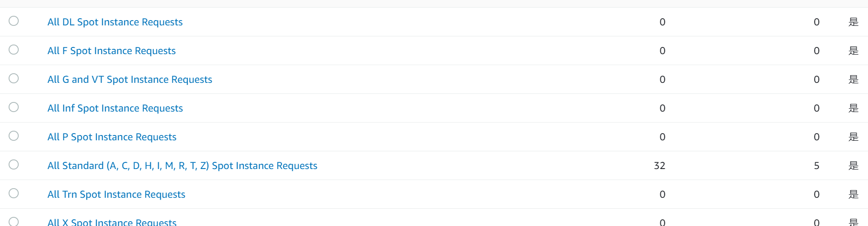Open All Standard (A, C, D, H, I, M, R, T, Z) Spot link
The width and height of the screenshot is (868, 226).
coord(182,166)
